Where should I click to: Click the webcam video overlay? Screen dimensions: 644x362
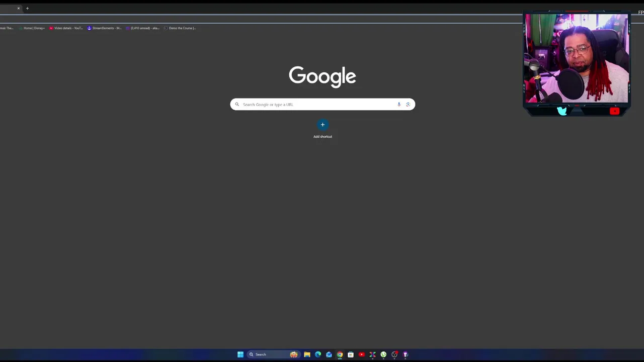point(577,58)
